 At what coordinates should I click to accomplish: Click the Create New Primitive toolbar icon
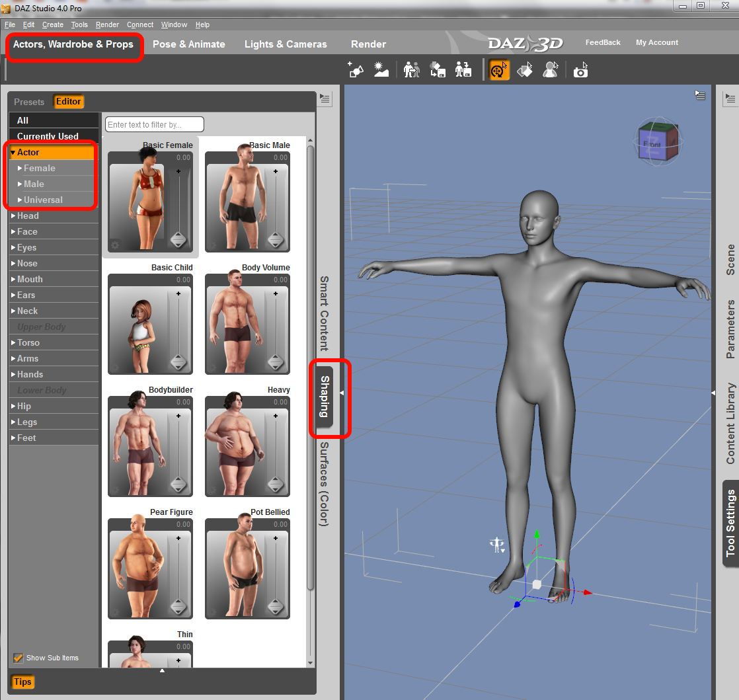click(x=356, y=70)
